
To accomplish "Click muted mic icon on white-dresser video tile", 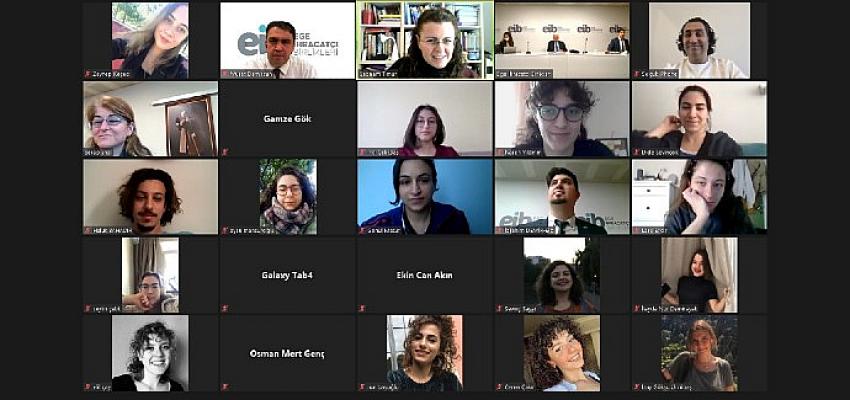I will click(636, 230).
